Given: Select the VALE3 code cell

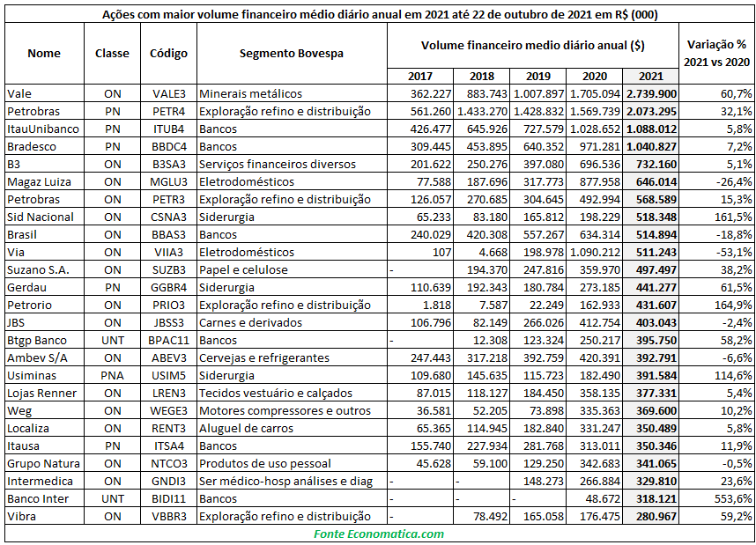Looking at the screenshot, I should 169,93.
